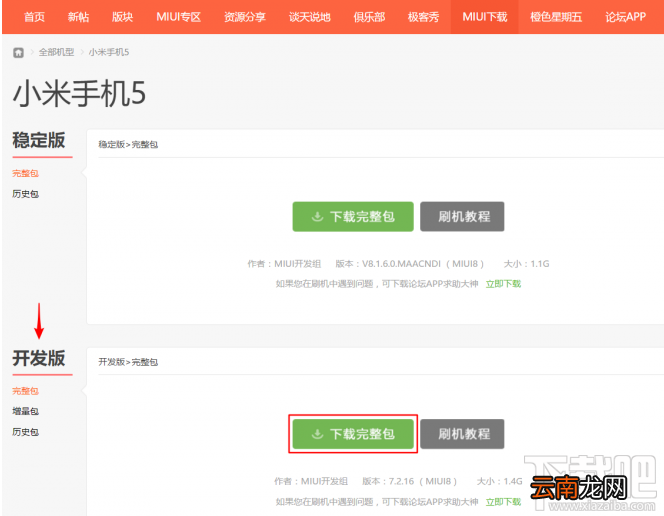Open 谈天说地 in the navigation bar
Screen dimensions: 664x516
point(310,17)
